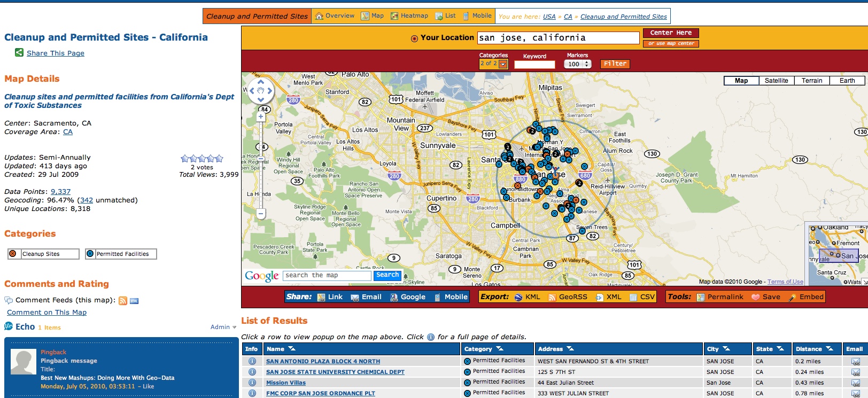The width and height of the screenshot is (868, 398).
Task: Toggle the Permitted Facilities category
Action: [90, 254]
